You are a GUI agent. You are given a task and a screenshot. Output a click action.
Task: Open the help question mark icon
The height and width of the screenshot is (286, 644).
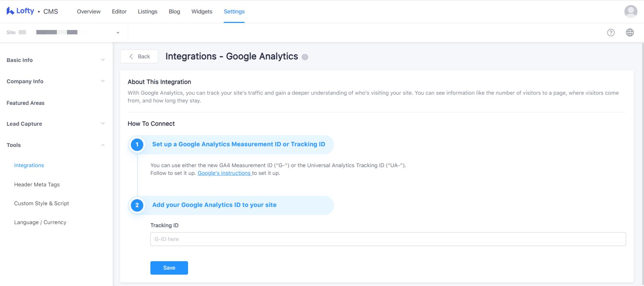pos(611,32)
